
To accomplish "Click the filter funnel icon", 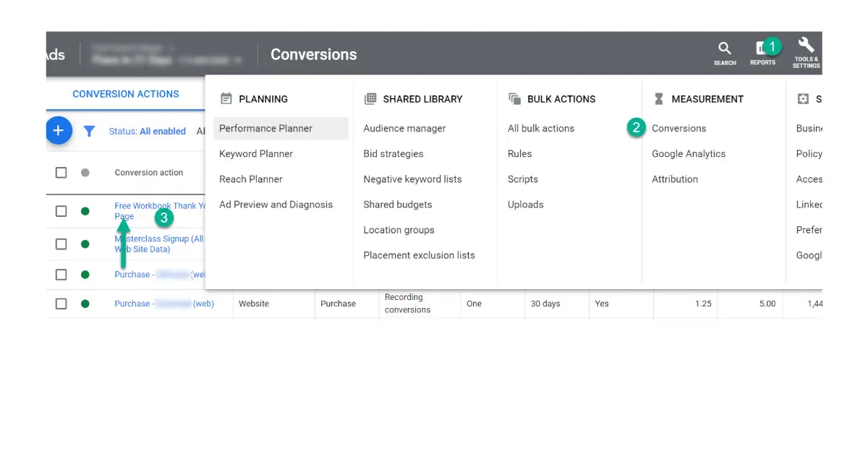I will click(89, 132).
